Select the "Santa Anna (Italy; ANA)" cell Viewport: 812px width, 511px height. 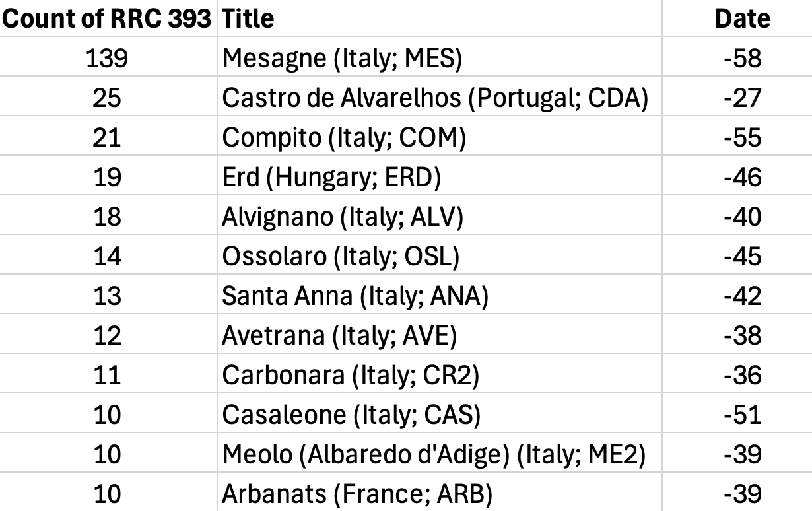(x=355, y=296)
